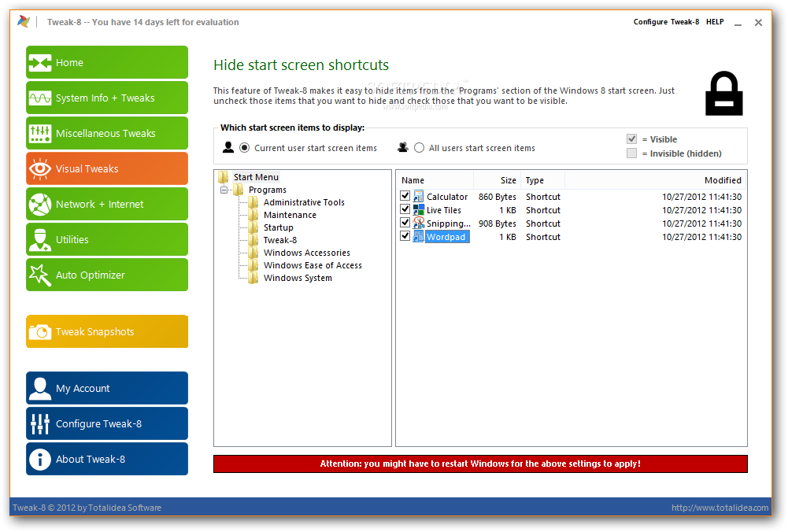This screenshot has height=532, width=788.
Task: Uncheck the Live Tiles checkbox
Action: 405,209
